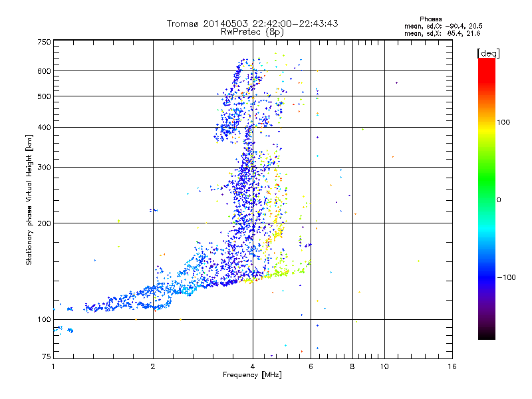The width and height of the screenshot is (532, 399).
Task: Click the x-axis tick label '2'
Action: 153,366
